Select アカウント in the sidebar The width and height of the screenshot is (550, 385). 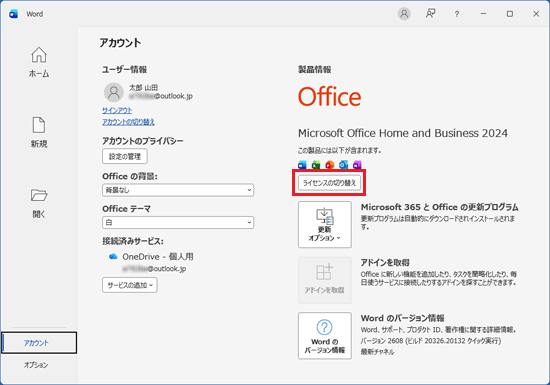pos(39,343)
